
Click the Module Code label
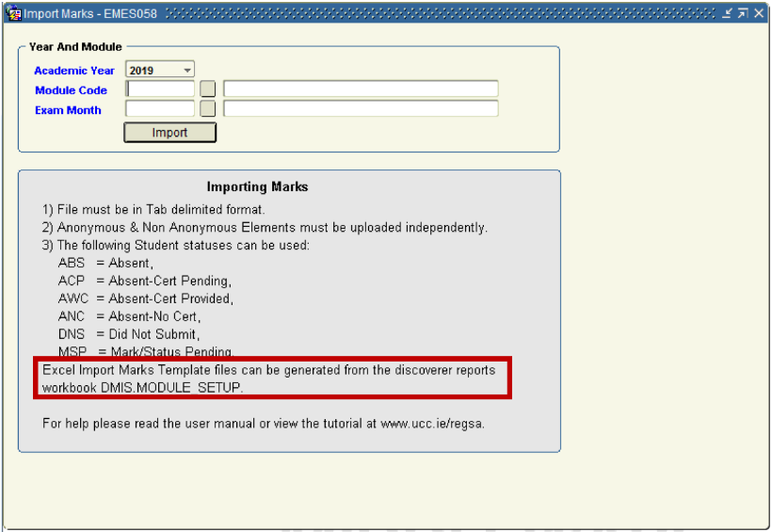coord(71,90)
